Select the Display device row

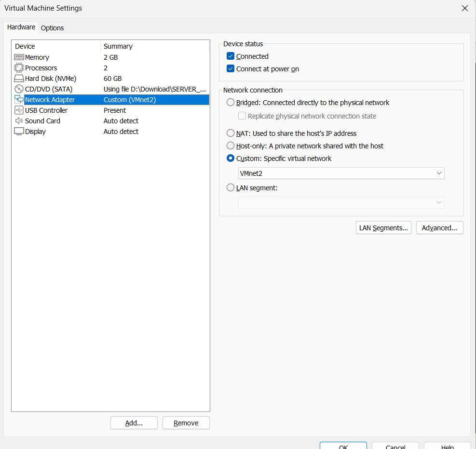coord(110,132)
